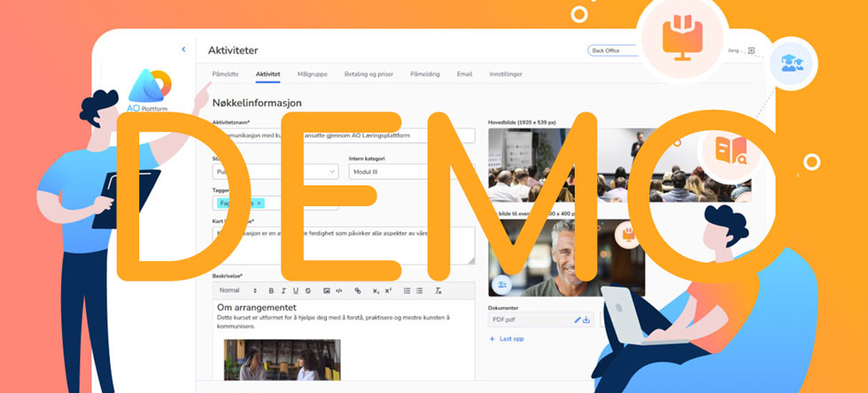This screenshot has width=868, height=393.
Task: Click the Nøkkelinformasjon heading
Action: [257, 103]
